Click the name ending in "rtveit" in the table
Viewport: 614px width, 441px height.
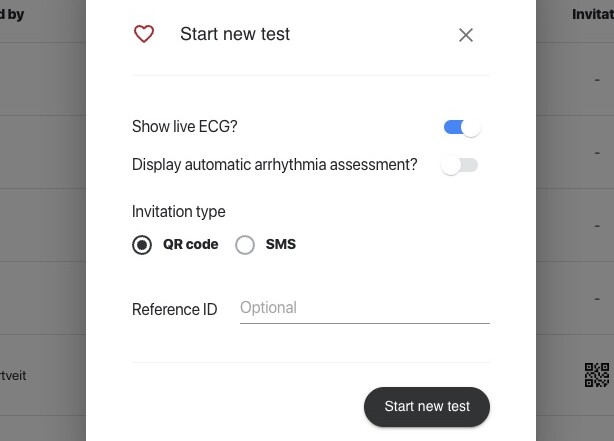point(14,376)
